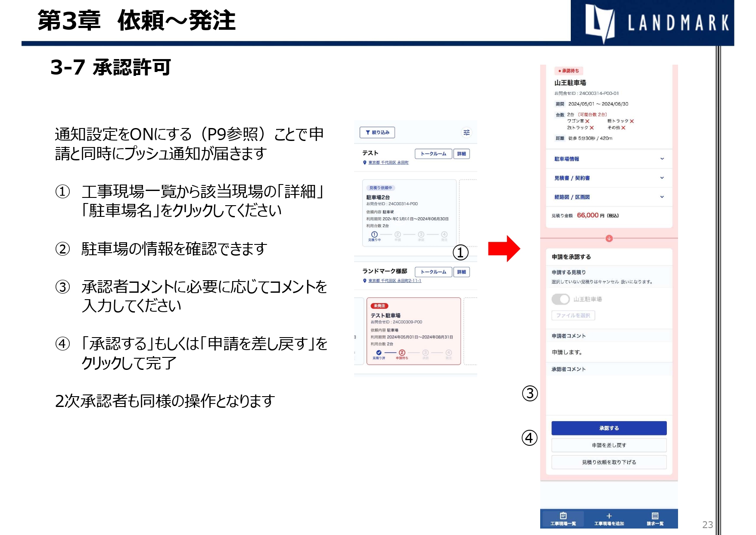Click map pin icon beside ランドマーク様邸 address
Image resolution: width=756 pixels, height=535 pixels.
pyautogui.click(x=365, y=281)
